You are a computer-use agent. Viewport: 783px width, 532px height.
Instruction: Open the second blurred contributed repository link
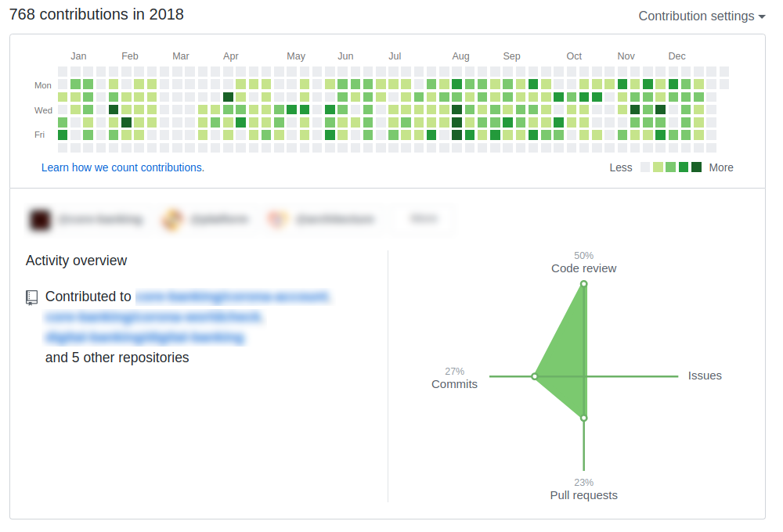(x=153, y=318)
